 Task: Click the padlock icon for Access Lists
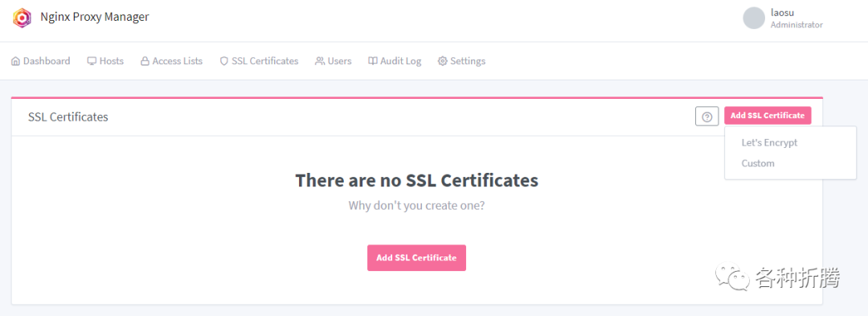(x=145, y=61)
